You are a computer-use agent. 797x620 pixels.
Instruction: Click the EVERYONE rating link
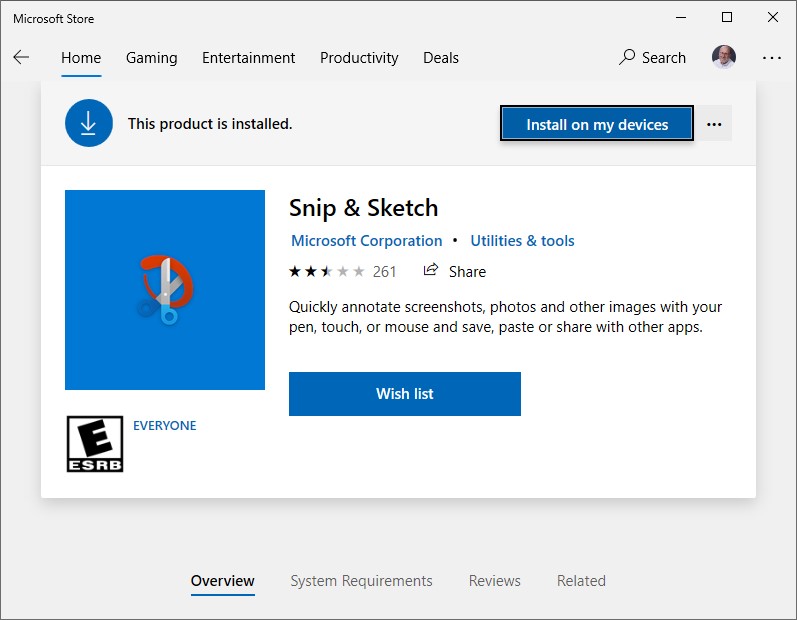pos(165,425)
